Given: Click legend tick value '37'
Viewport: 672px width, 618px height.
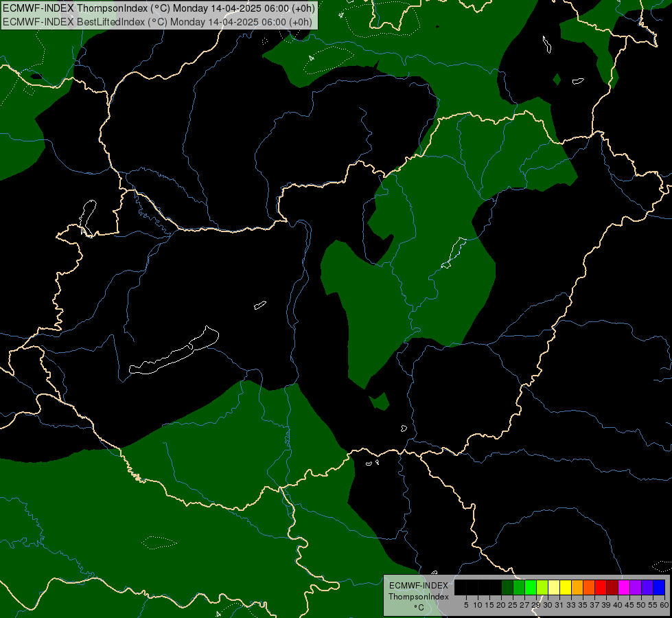Looking at the screenshot, I should (595, 605).
